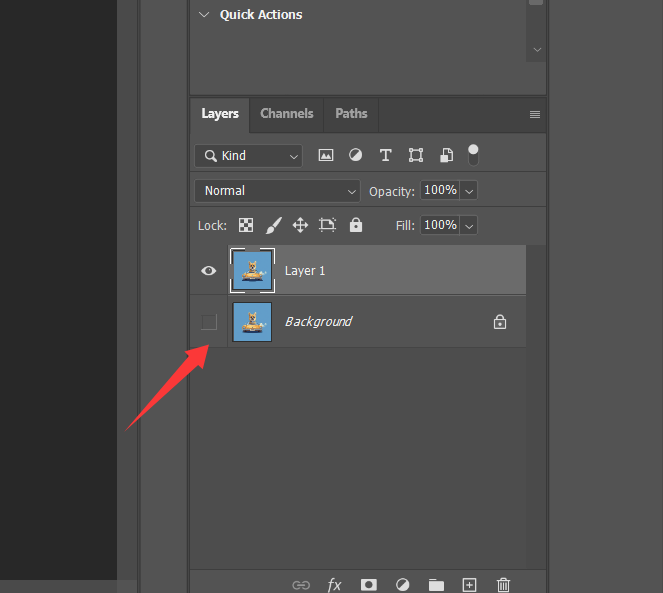
Task: Open Layers panel menu icon
Action: pos(535,115)
